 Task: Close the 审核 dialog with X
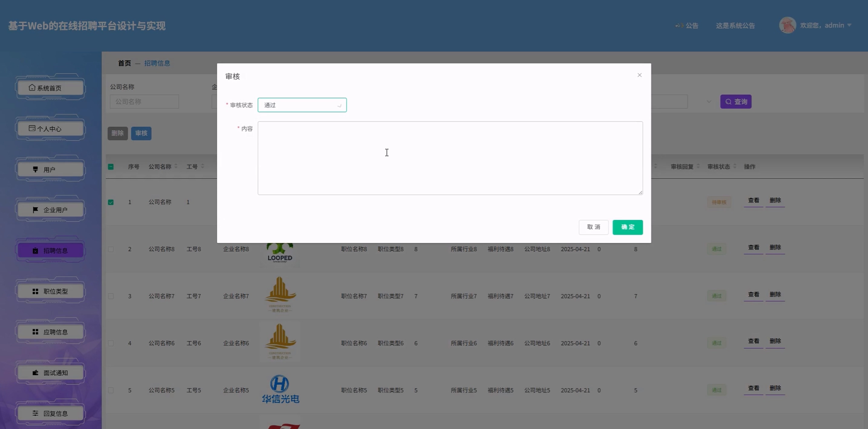click(639, 75)
